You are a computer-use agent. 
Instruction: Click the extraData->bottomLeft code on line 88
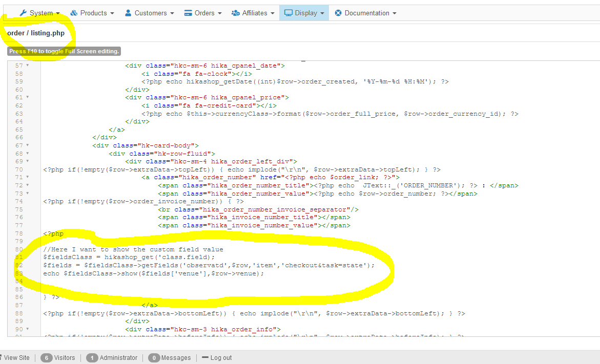pos(254,313)
